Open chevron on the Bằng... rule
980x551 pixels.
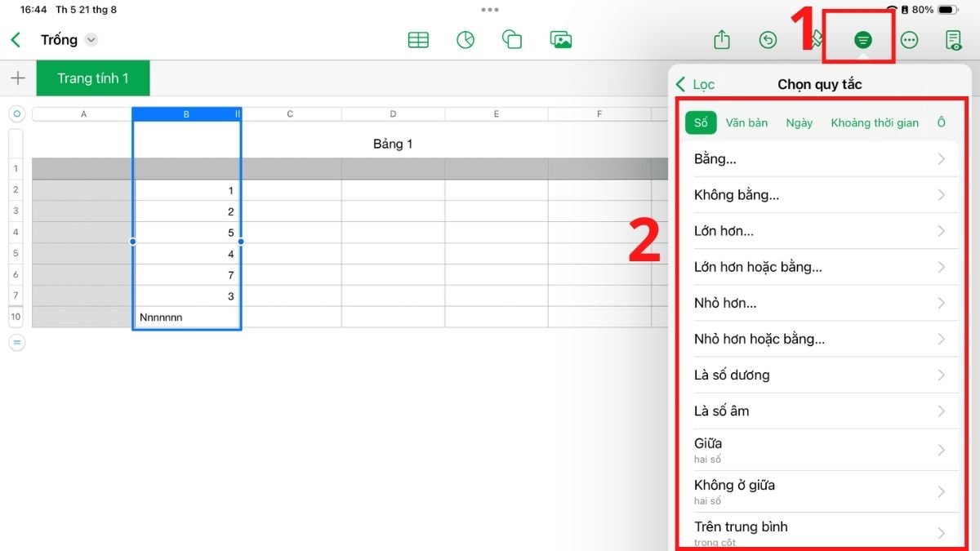pyautogui.click(x=941, y=159)
